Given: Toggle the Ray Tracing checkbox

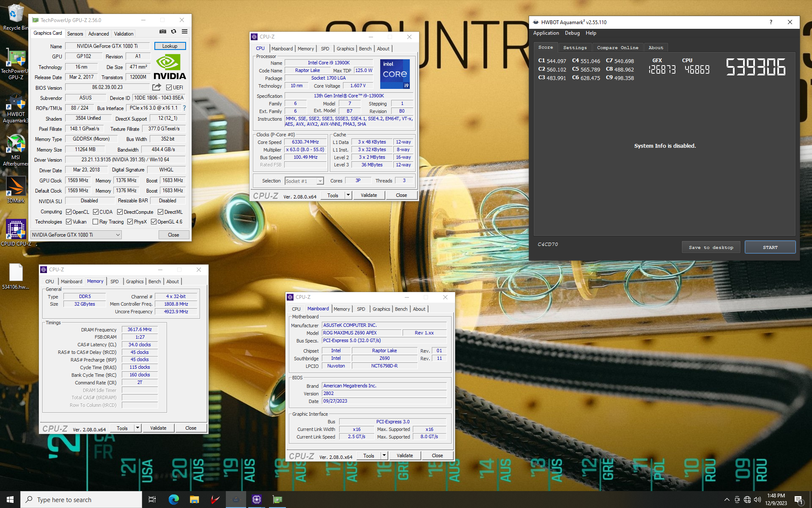Looking at the screenshot, I should click(96, 222).
